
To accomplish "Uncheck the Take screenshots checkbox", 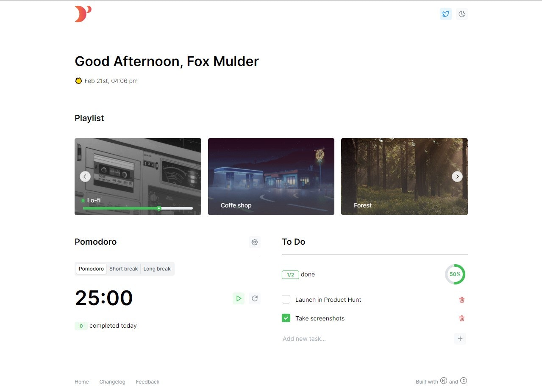I will tap(286, 318).
